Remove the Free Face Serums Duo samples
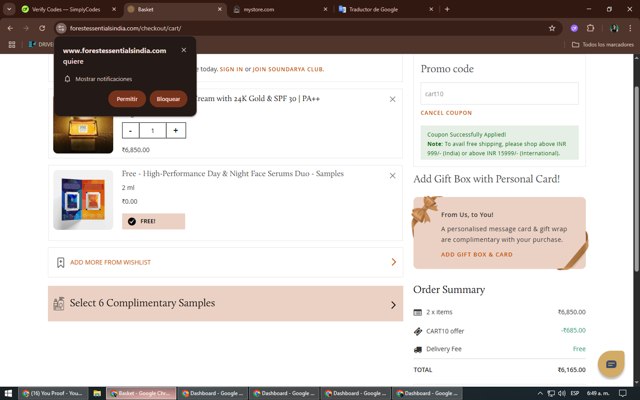The height and width of the screenshot is (400, 640). pyautogui.click(x=392, y=176)
